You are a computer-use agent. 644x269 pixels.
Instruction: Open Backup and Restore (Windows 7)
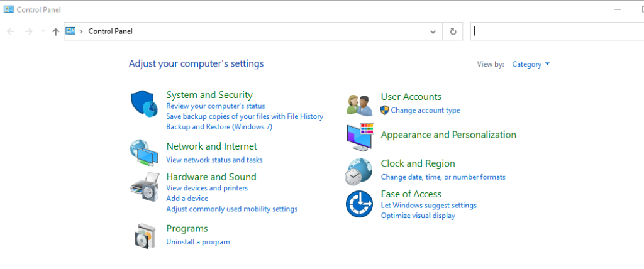219,127
